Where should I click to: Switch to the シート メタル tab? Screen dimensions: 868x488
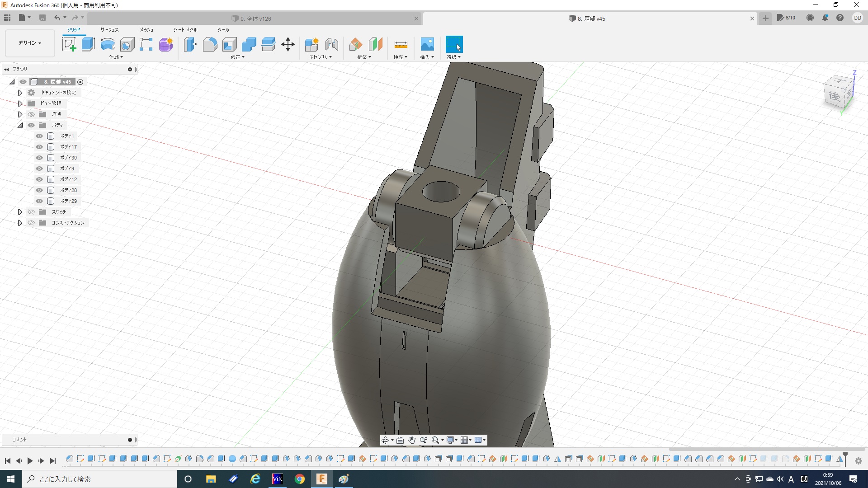[185, 30]
